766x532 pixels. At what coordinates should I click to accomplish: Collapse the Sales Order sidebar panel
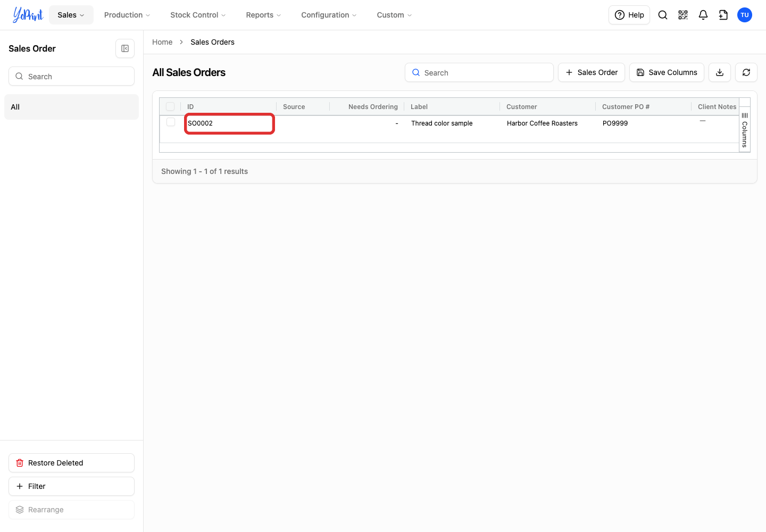click(x=125, y=48)
